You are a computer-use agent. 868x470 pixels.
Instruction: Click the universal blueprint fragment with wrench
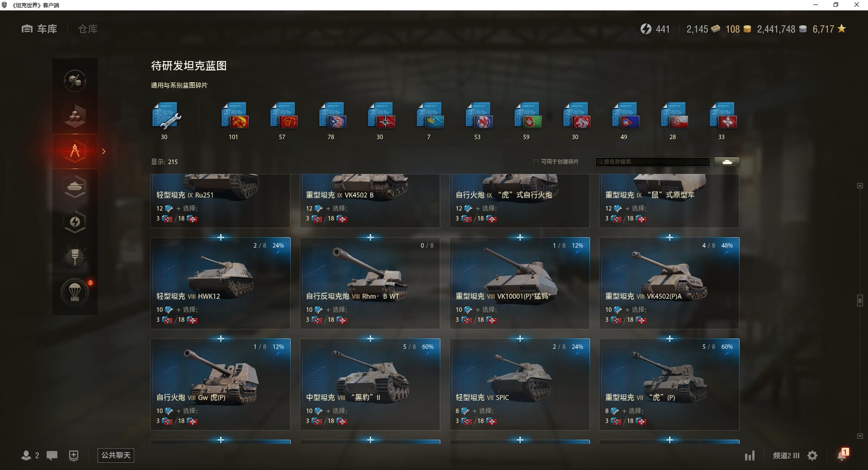click(166, 116)
